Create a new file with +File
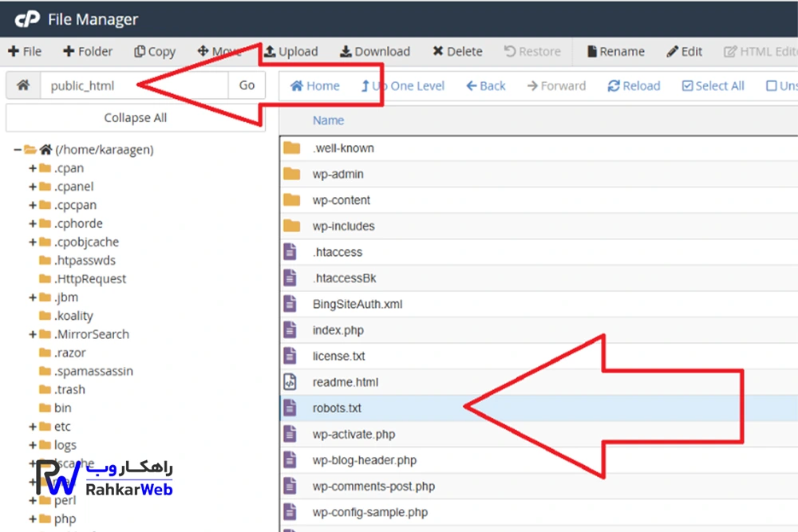798x532 pixels. (25, 51)
